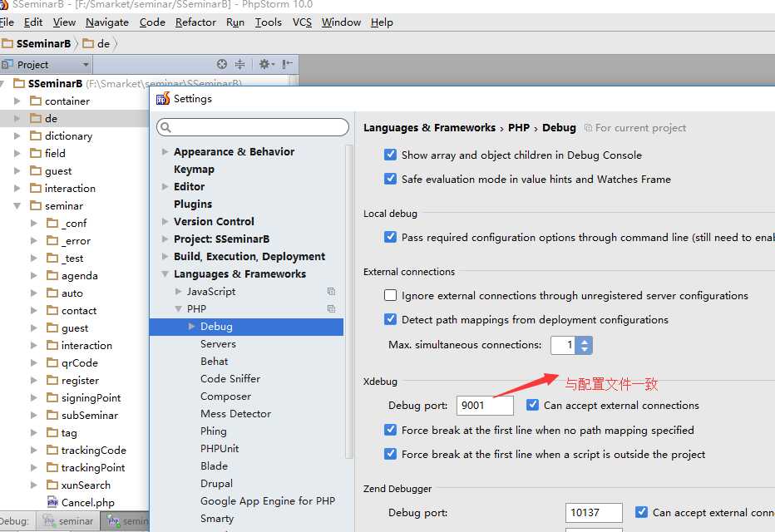Click the de folder icon in breadcrumb bar
This screenshot has width=775, height=532.
pyautogui.click(x=88, y=43)
